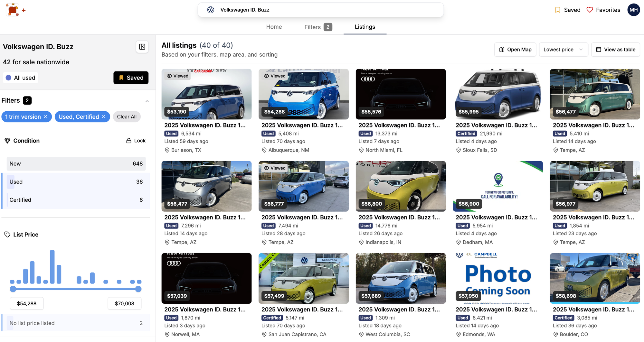644x342 pixels.
Task: Click the filter count badge beside Filters tab
Action: tap(328, 27)
